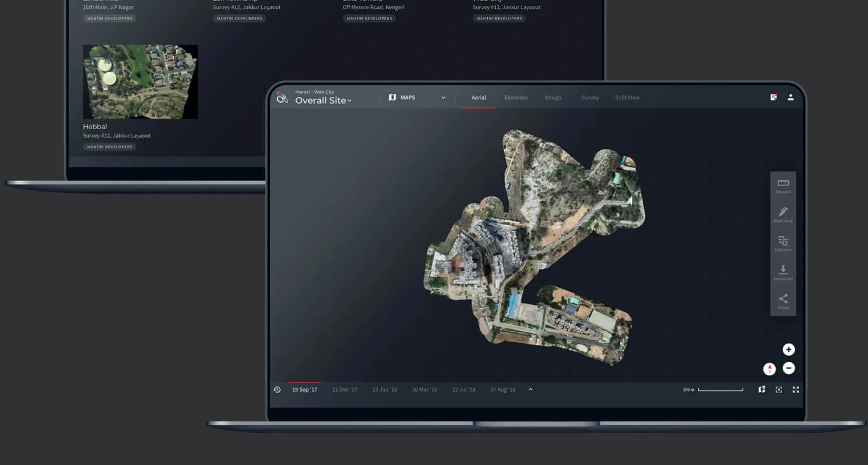Click the aerial site map imagery
Viewport: 868px width, 465px height.
click(x=534, y=246)
